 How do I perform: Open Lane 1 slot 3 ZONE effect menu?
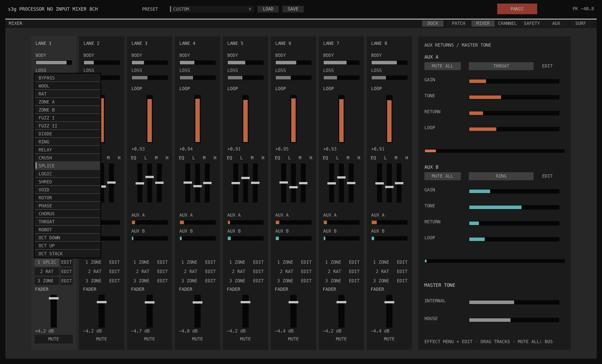point(47,281)
